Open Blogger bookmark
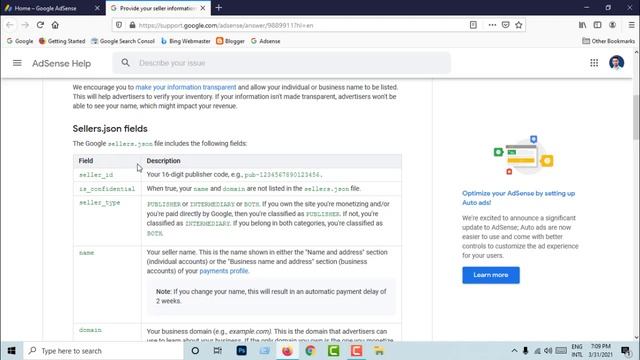 point(230,41)
